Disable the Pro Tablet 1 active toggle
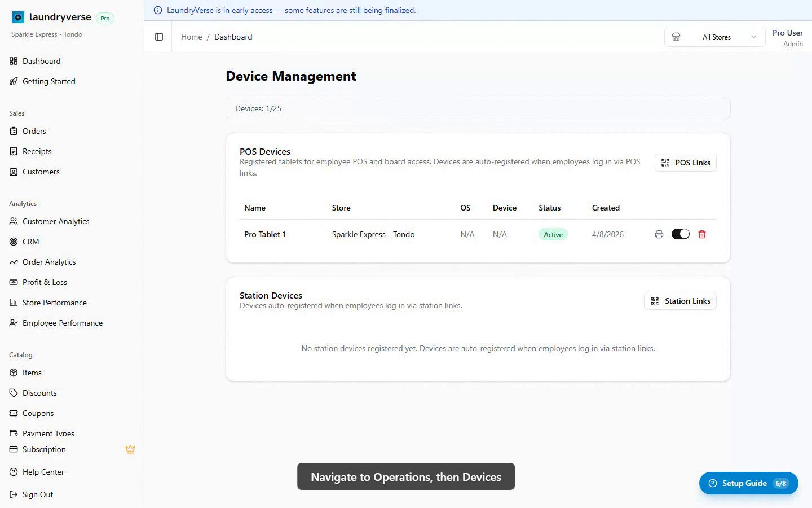 (681, 234)
